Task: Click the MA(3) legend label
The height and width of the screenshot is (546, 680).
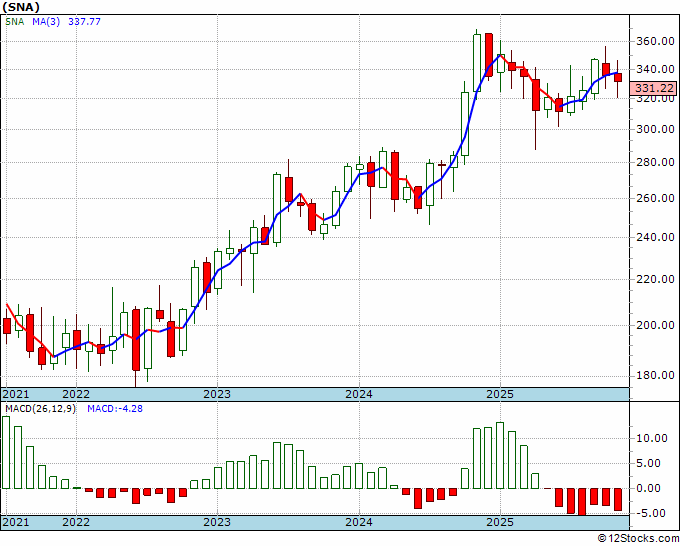Action: pyautogui.click(x=46, y=22)
